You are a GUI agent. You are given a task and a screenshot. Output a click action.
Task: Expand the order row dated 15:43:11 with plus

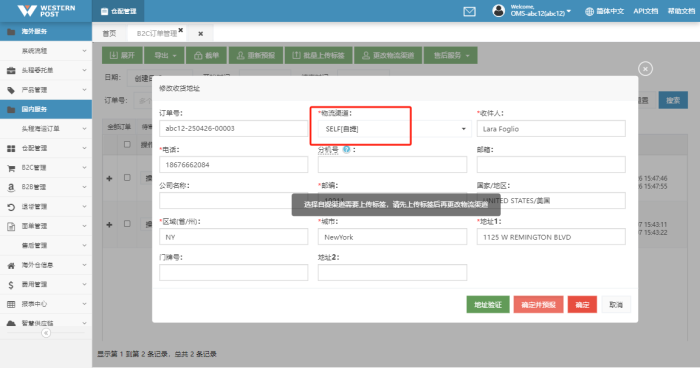[x=109, y=225]
